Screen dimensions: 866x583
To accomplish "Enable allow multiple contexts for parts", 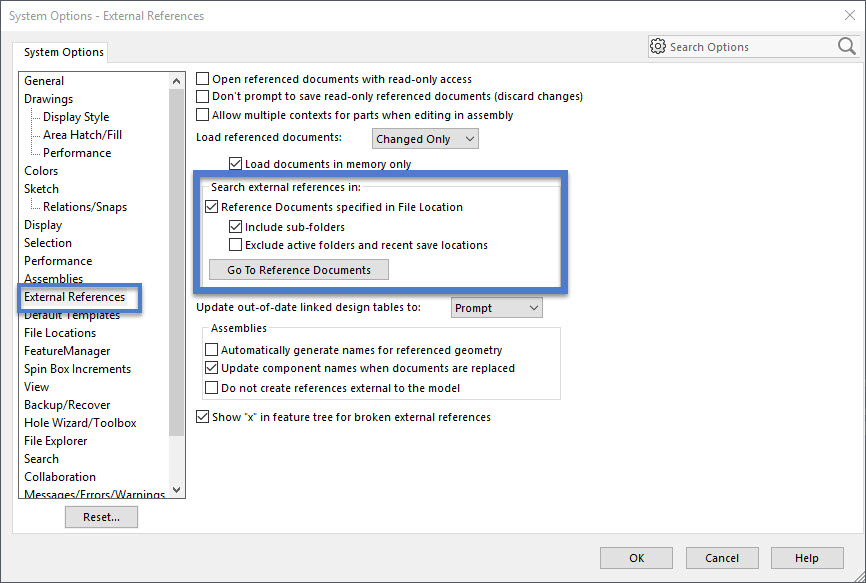I will (x=203, y=115).
